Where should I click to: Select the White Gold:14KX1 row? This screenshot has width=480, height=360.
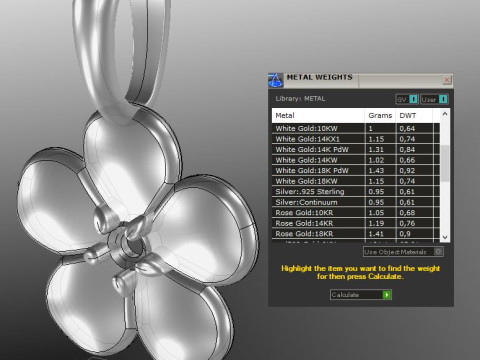[356, 139]
